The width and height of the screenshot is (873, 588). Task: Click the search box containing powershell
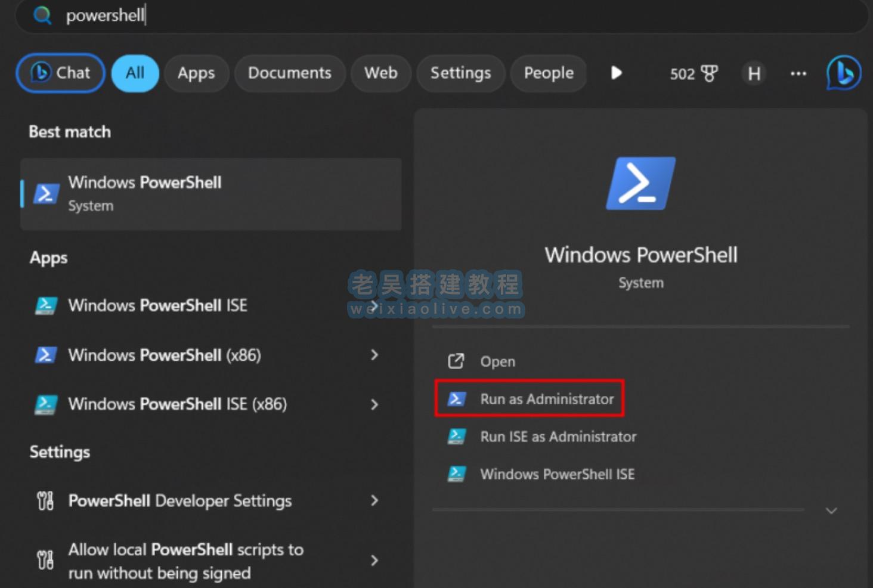[417, 15]
